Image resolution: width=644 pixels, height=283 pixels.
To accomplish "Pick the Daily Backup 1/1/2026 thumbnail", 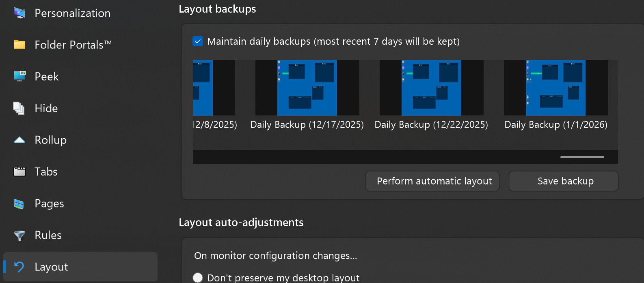I will click(555, 88).
